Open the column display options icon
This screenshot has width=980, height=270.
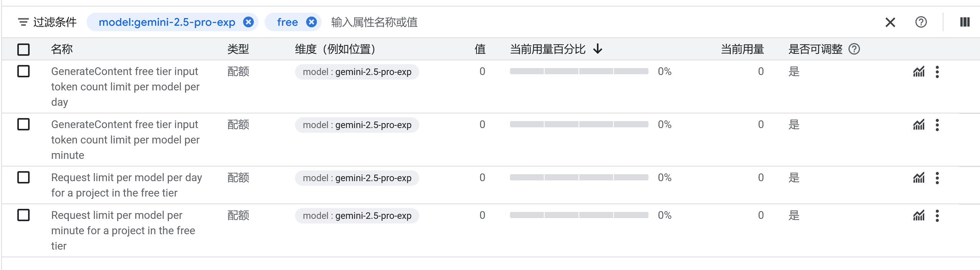click(x=965, y=22)
